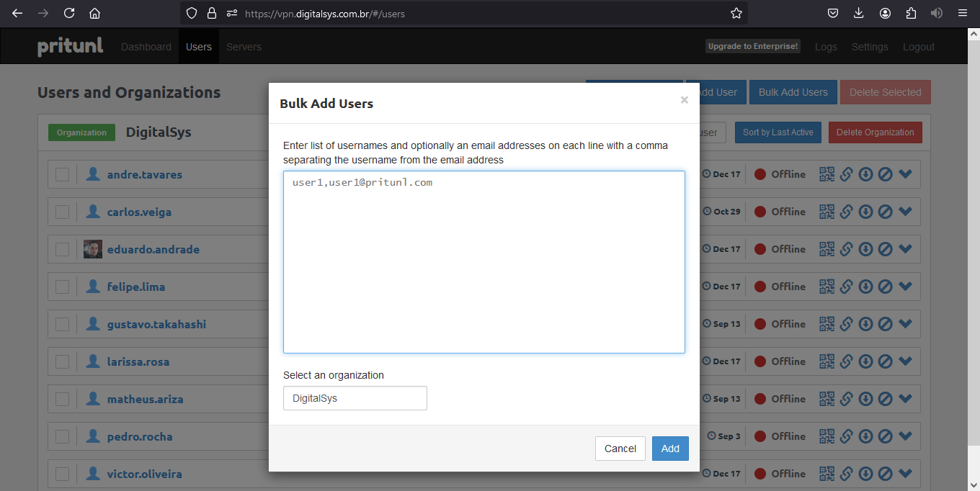
Task: Click QR code icon for andre.tavares
Action: 827,174
